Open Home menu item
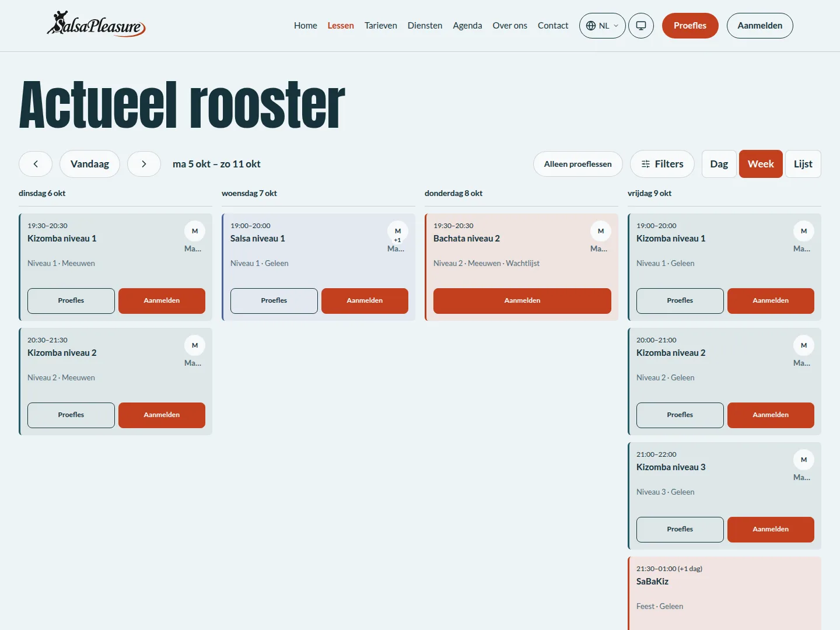Image resolution: width=840 pixels, height=630 pixels. 306,26
